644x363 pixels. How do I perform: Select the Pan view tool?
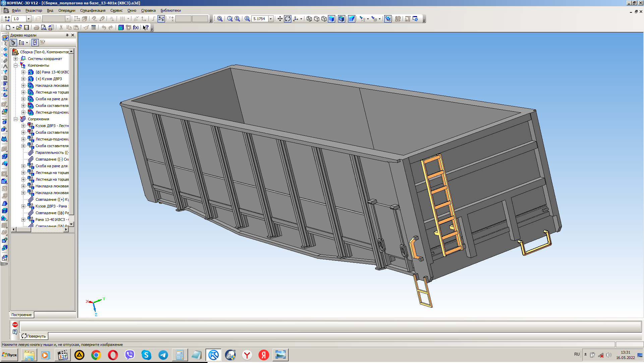[x=280, y=19]
